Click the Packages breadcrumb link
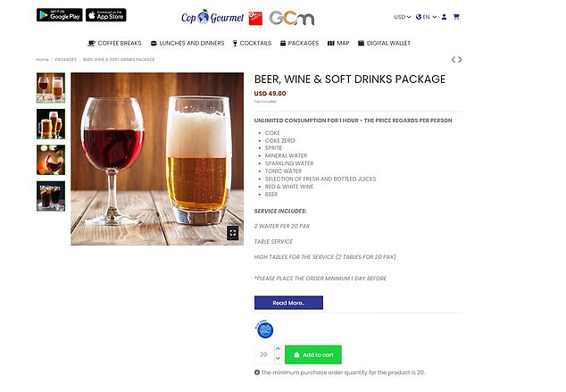Image resolution: width=566 pixels, height=392 pixels. (66, 60)
